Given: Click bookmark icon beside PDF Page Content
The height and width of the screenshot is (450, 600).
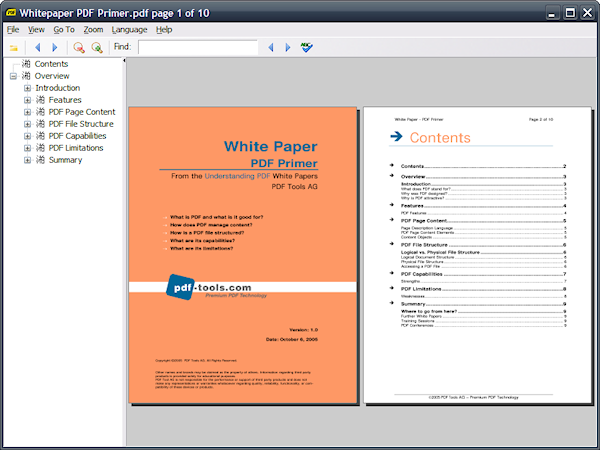Looking at the screenshot, I should [x=40, y=112].
